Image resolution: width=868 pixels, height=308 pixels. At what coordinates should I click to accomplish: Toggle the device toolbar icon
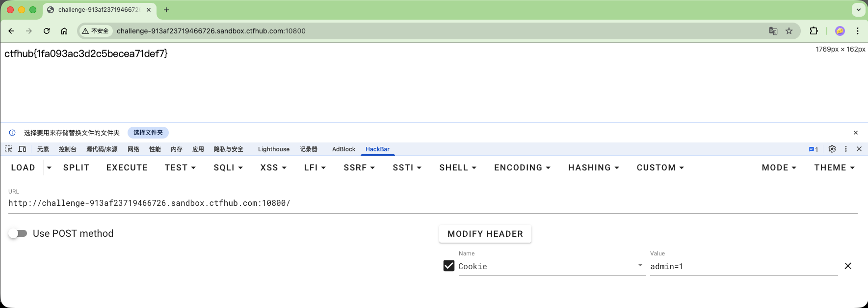[x=22, y=149]
